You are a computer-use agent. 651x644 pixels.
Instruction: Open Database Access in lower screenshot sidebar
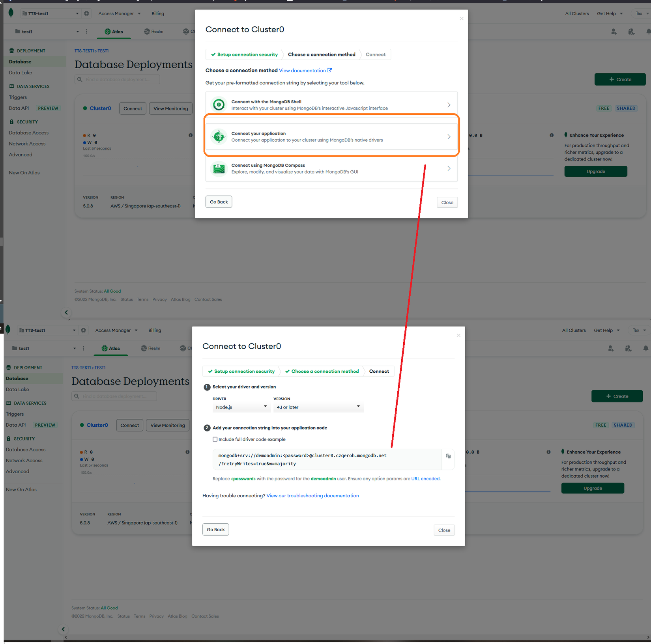26,450
